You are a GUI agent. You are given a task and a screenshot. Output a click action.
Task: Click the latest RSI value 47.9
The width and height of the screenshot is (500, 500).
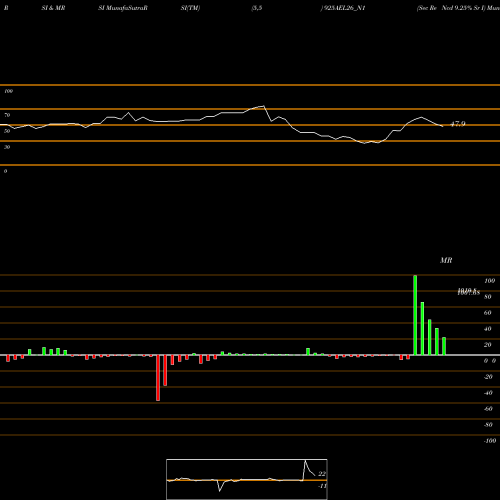click(458, 124)
